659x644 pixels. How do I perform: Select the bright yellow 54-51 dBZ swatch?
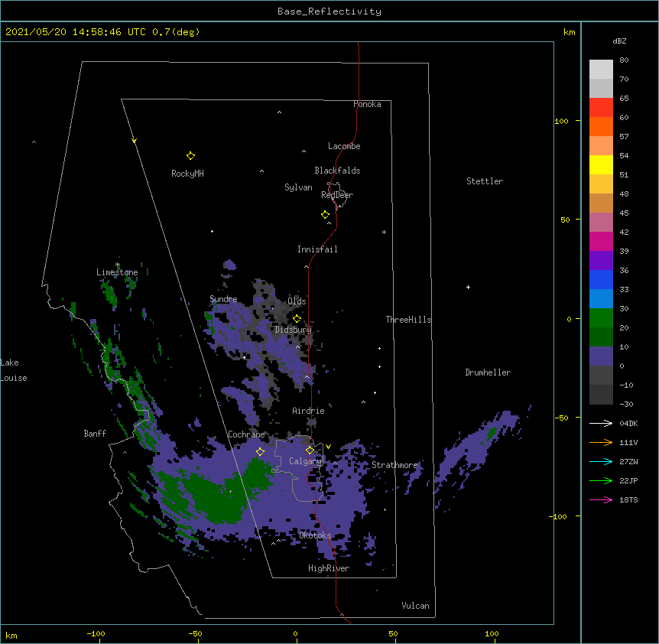click(x=601, y=164)
